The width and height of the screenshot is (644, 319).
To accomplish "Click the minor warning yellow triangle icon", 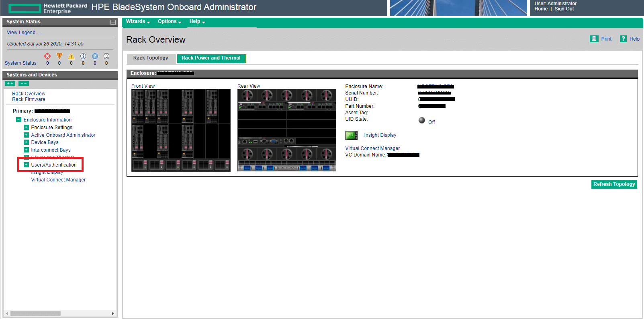I will pos(71,56).
